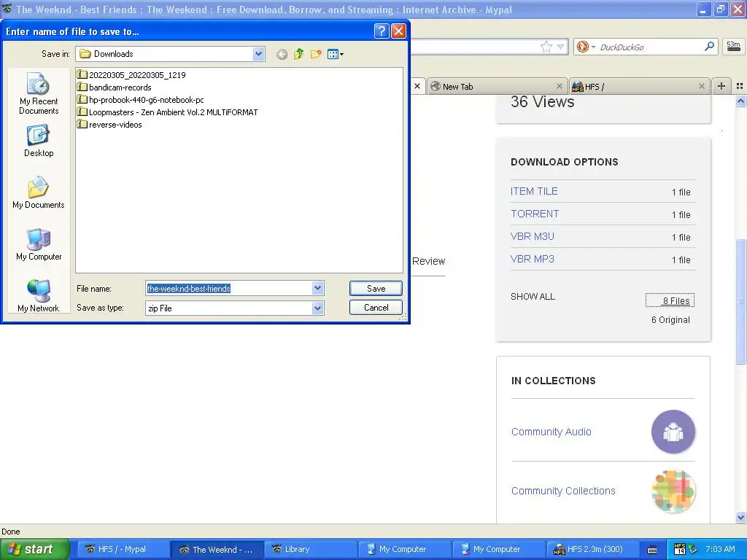Screen dimensions: 747x560
Task: Open My Documents in the places bar
Action: 39,192
